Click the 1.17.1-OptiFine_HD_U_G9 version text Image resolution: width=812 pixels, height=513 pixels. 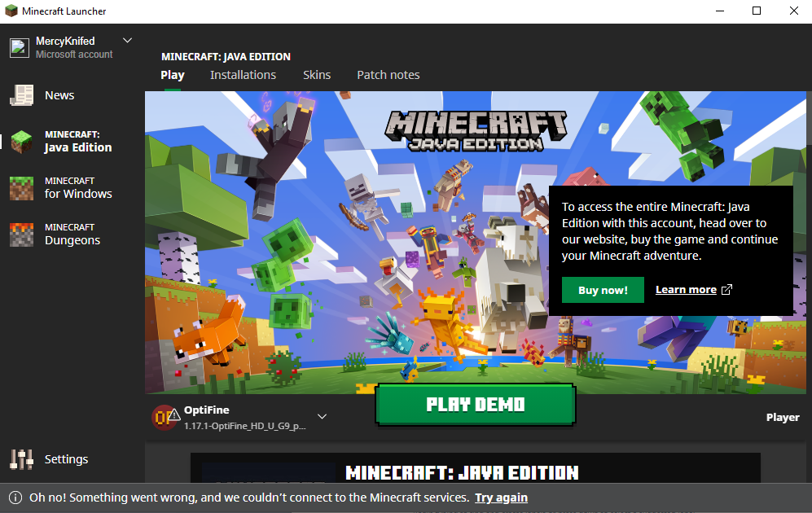[245, 426]
